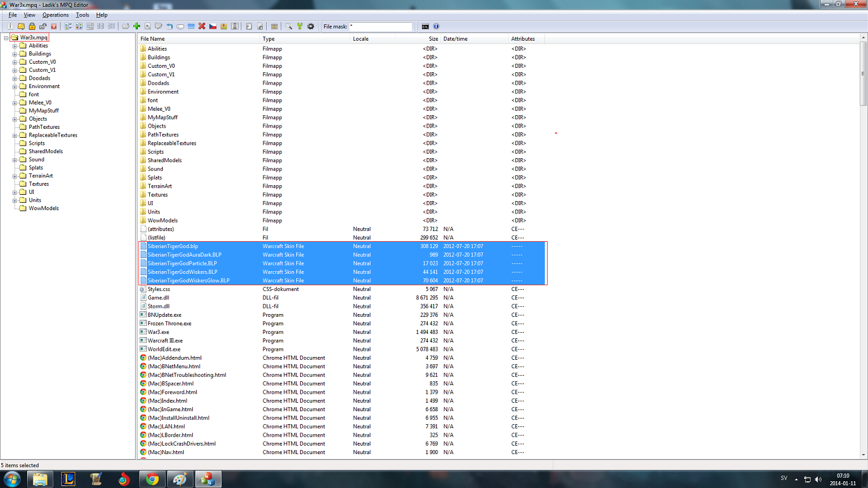
Task: Select the Game.dll file
Action: click(158, 298)
